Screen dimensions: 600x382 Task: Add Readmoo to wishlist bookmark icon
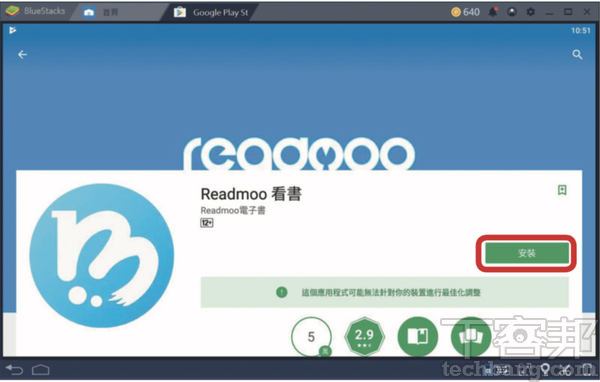pyautogui.click(x=562, y=190)
